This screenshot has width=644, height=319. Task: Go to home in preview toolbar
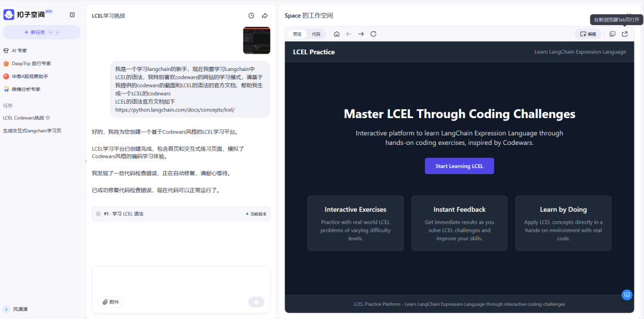click(x=337, y=34)
